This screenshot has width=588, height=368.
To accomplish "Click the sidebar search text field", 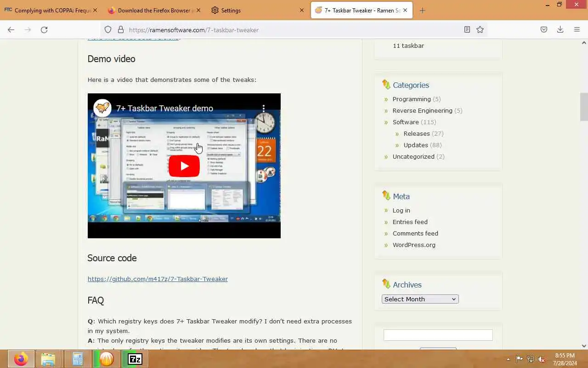I will pyautogui.click(x=438, y=335).
